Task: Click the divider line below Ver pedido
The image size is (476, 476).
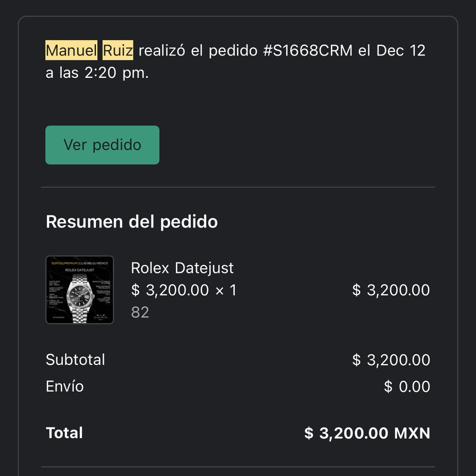Action: (x=238, y=187)
